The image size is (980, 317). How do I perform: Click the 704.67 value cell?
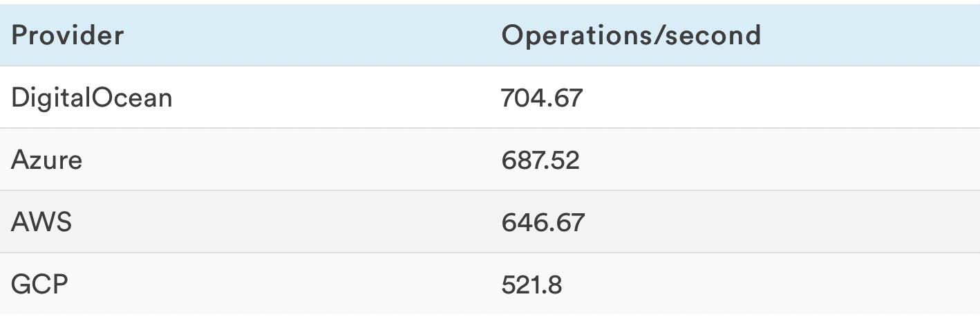542,98
